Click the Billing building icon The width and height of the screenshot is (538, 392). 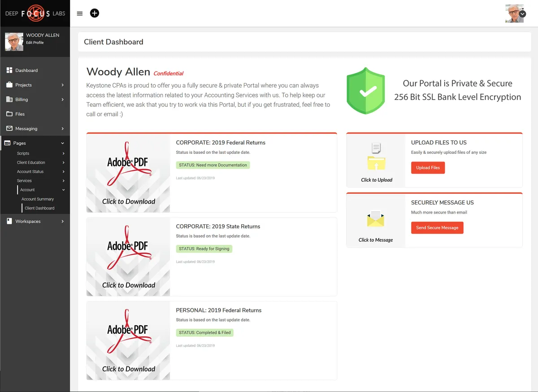[x=9, y=99]
